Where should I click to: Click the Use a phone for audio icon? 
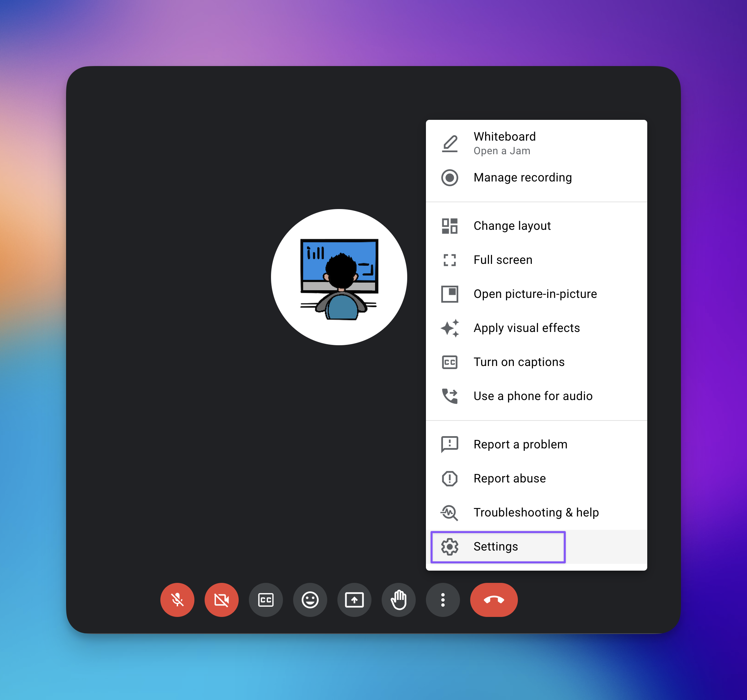coord(449,396)
